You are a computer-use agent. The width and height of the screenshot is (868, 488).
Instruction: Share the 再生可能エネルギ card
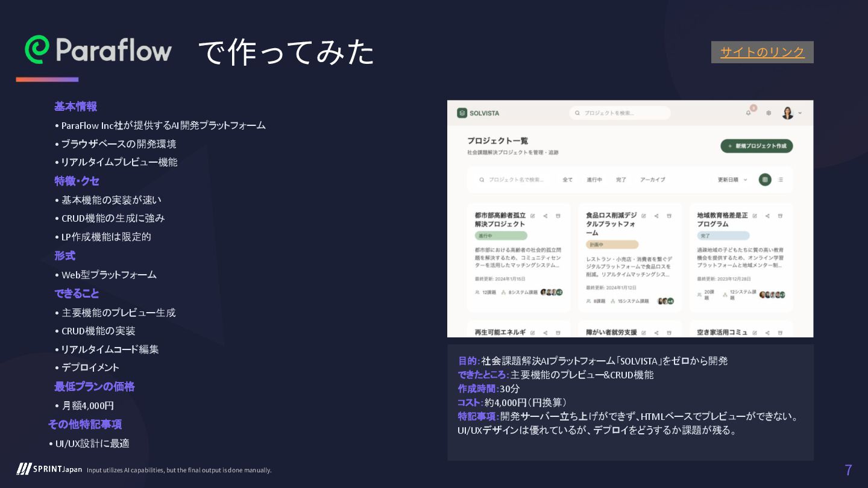point(546,333)
